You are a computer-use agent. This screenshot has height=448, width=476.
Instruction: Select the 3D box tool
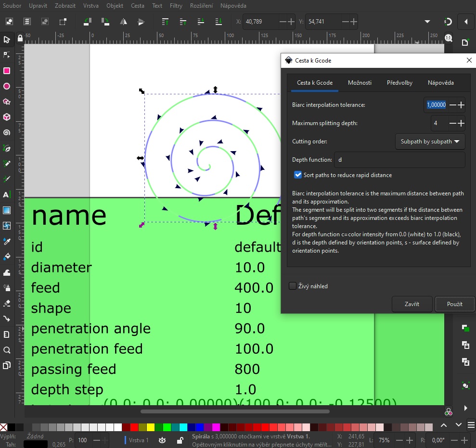coord(7,117)
